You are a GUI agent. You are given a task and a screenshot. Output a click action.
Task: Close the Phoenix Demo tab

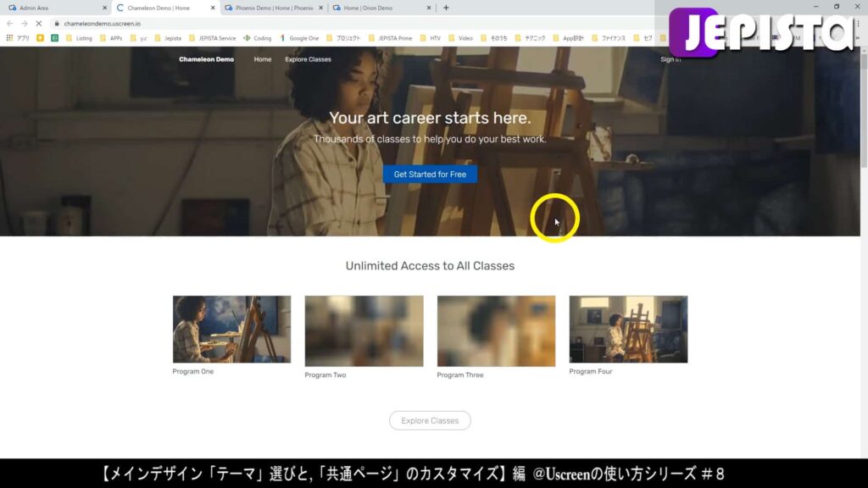[x=321, y=8]
